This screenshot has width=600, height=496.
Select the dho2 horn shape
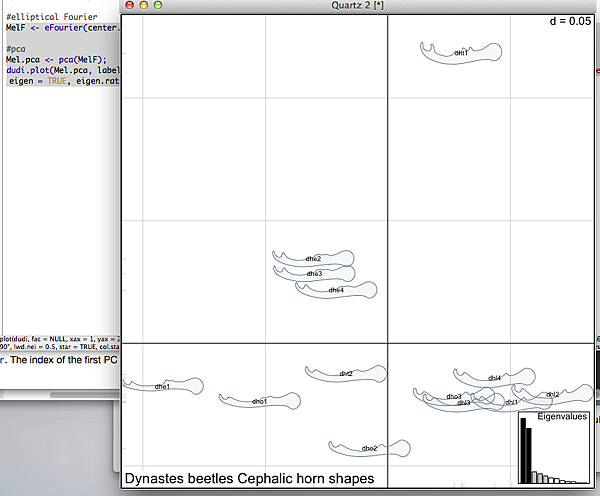coord(369,448)
